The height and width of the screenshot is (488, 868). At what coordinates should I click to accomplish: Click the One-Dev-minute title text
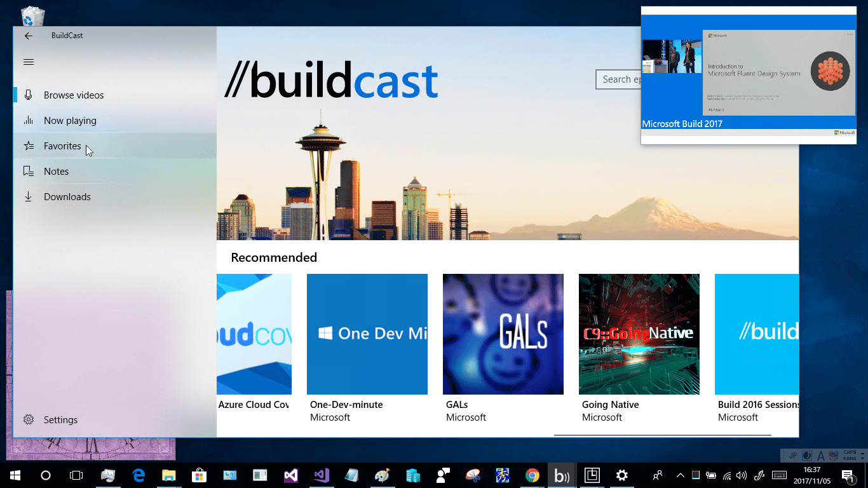pos(346,405)
